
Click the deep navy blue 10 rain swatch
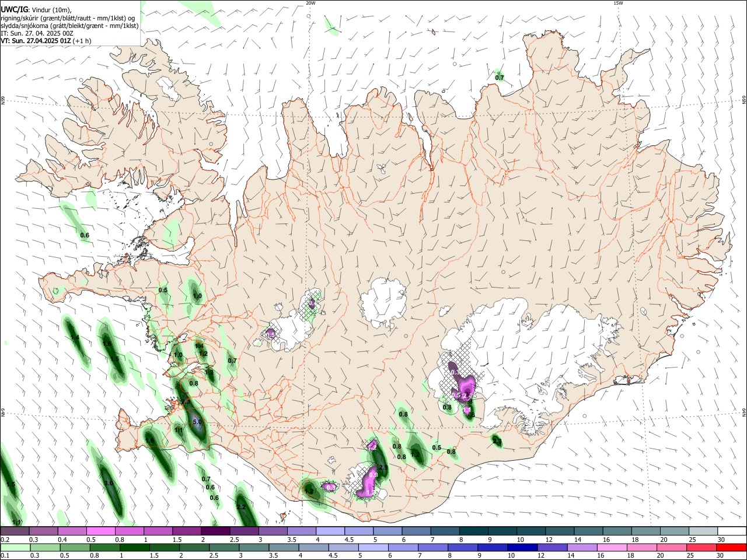click(x=522, y=547)
